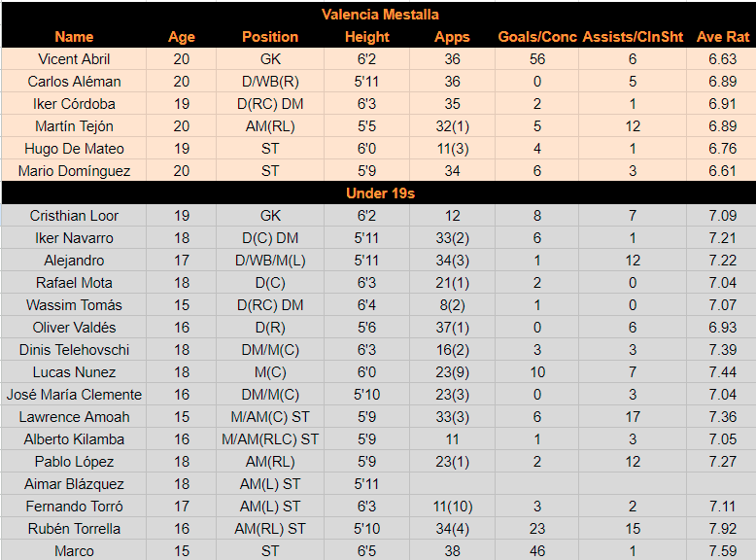Screen dimensions: 756x560
Task: Select player Martín Tejón's name
Action: pos(74,126)
